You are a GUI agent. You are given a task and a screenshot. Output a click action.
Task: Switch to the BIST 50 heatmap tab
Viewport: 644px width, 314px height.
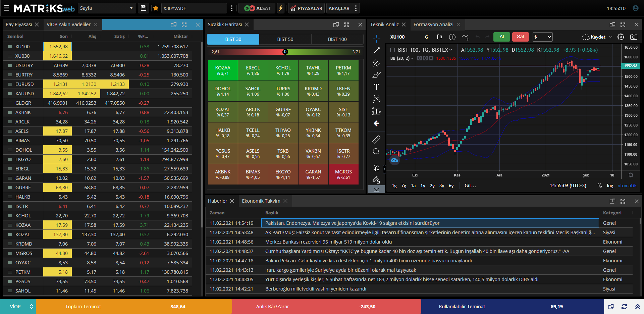285,39
